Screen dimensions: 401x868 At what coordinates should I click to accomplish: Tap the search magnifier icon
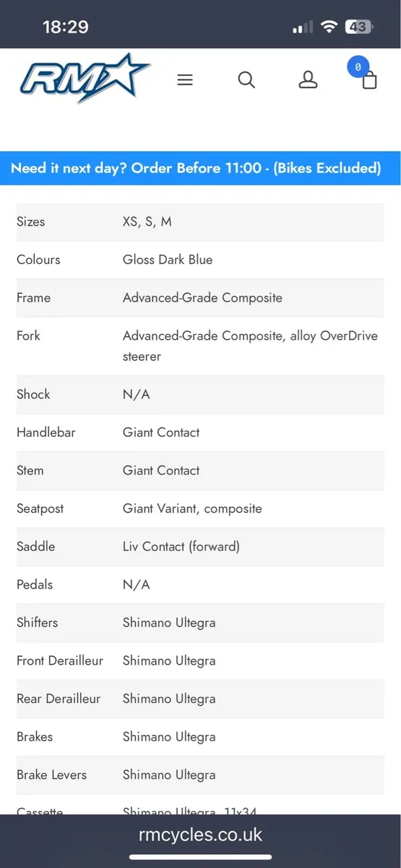point(246,80)
